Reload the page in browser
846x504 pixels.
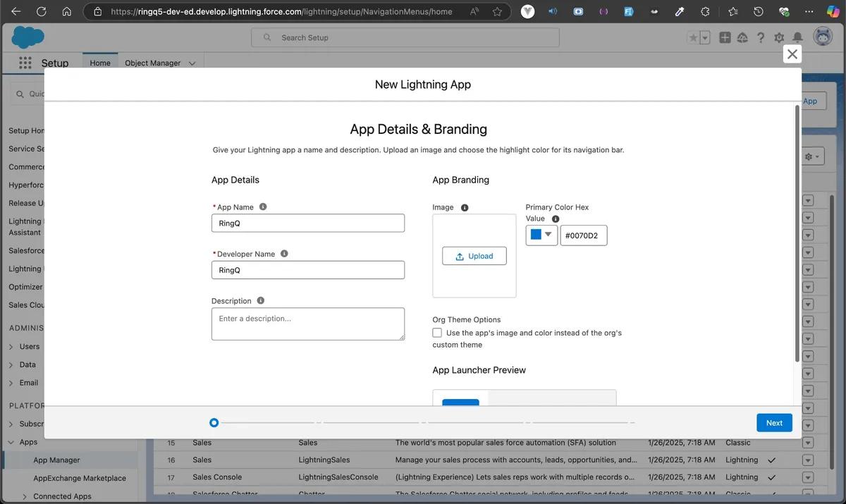coord(41,11)
